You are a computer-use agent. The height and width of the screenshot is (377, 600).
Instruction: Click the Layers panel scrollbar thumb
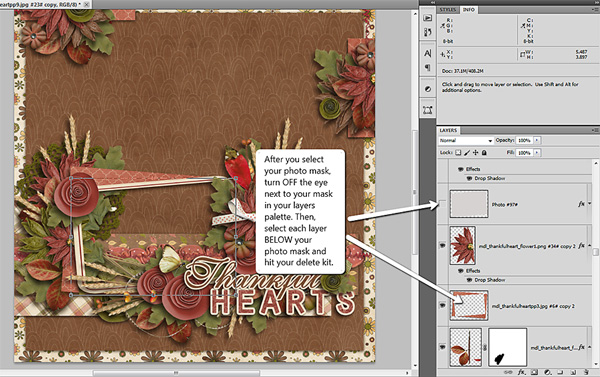596,252
